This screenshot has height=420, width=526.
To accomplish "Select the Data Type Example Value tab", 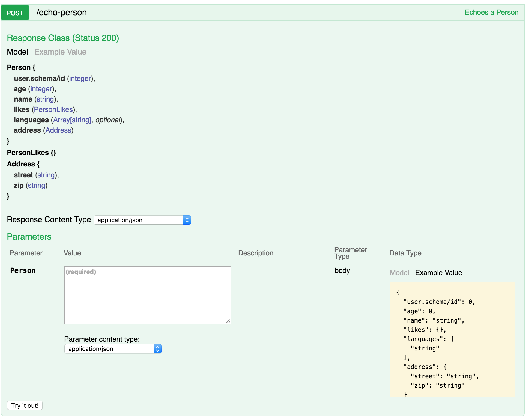I will (x=438, y=273).
